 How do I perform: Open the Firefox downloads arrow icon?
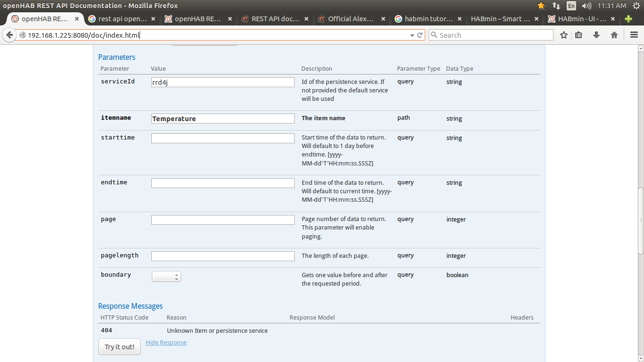[596, 35]
